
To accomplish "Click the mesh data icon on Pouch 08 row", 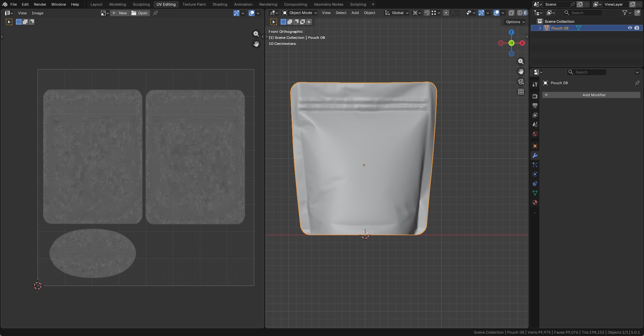I will (579, 28).
